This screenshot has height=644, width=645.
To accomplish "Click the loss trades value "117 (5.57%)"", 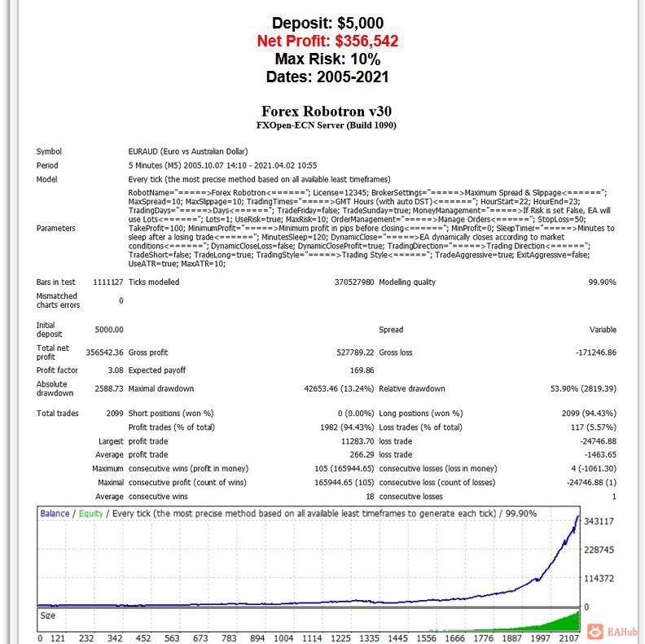I will click(x=594, y=427).
